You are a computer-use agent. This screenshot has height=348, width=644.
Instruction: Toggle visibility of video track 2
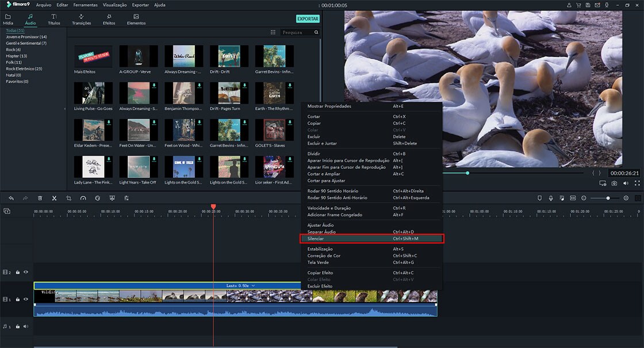tap(26, 272)
